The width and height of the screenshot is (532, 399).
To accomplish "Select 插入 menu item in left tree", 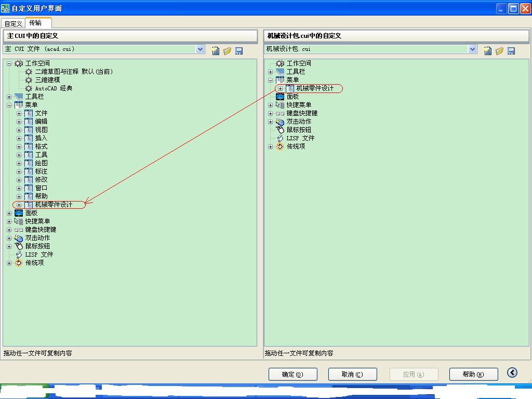I will pos(41,138).
